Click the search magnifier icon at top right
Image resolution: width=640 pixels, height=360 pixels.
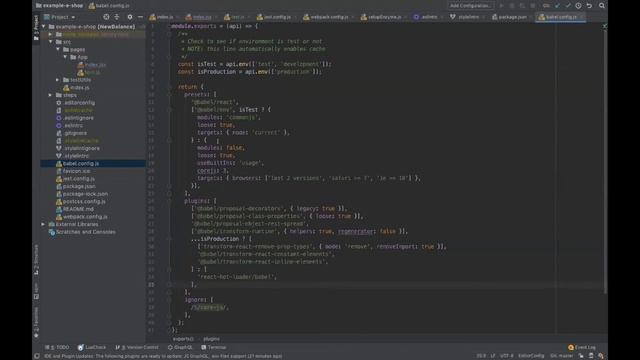[602, 6]
